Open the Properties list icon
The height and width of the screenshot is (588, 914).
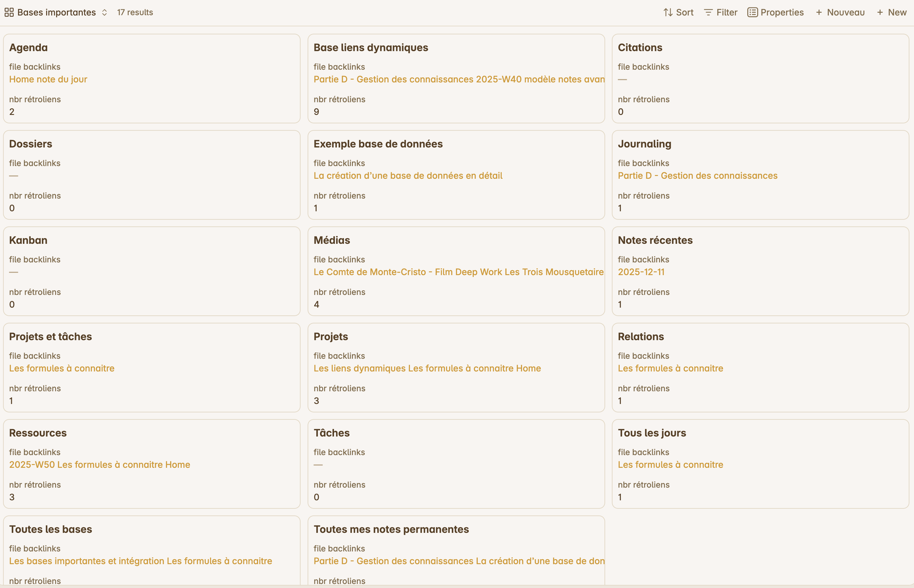[752, 13]
